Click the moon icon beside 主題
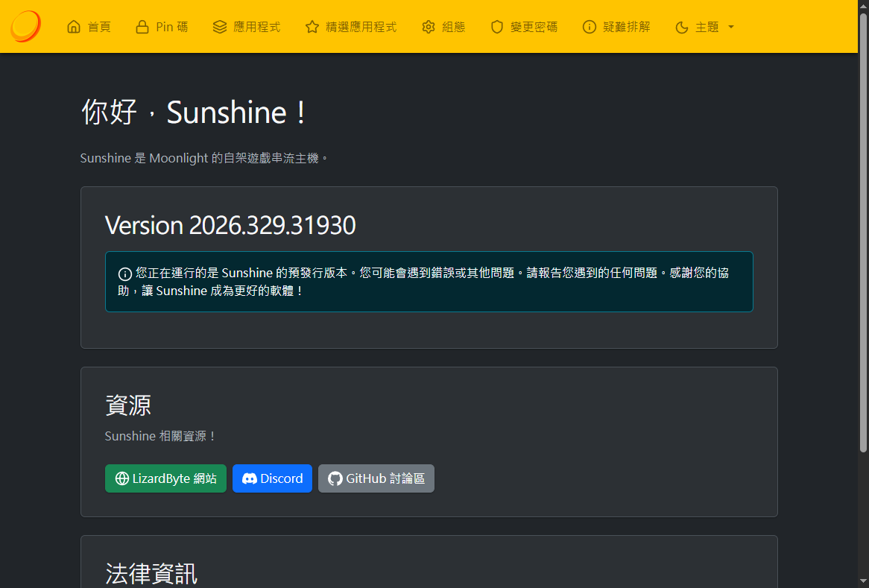The image size is (869, 588). pyautogui.click(x=681, y=28)
